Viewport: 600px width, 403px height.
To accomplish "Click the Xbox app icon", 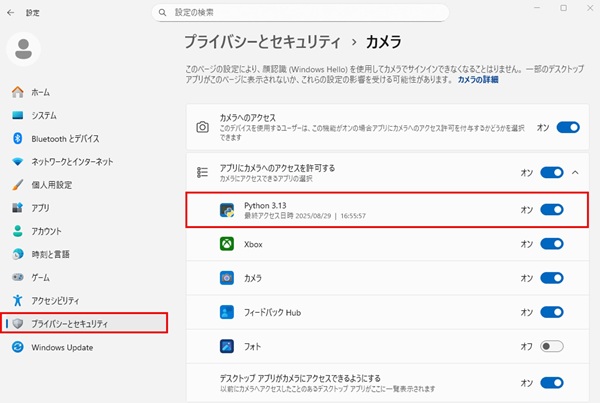I will coord(227,244).
